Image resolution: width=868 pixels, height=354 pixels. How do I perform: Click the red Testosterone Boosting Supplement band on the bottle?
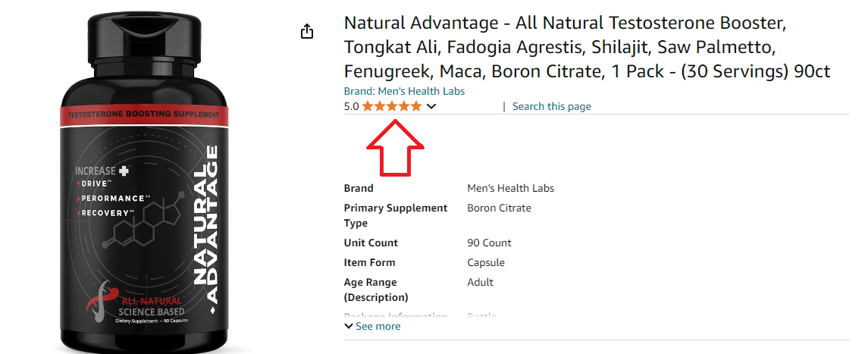tap(144, 116)
